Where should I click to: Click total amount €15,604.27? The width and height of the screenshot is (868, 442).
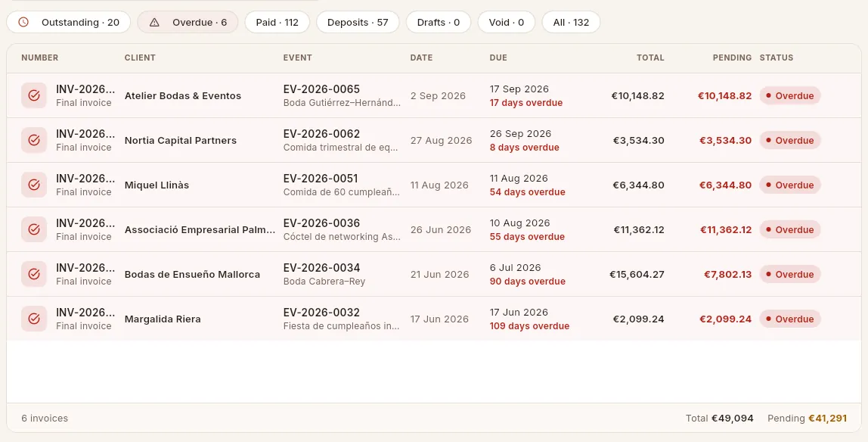[x=637, y=275]
